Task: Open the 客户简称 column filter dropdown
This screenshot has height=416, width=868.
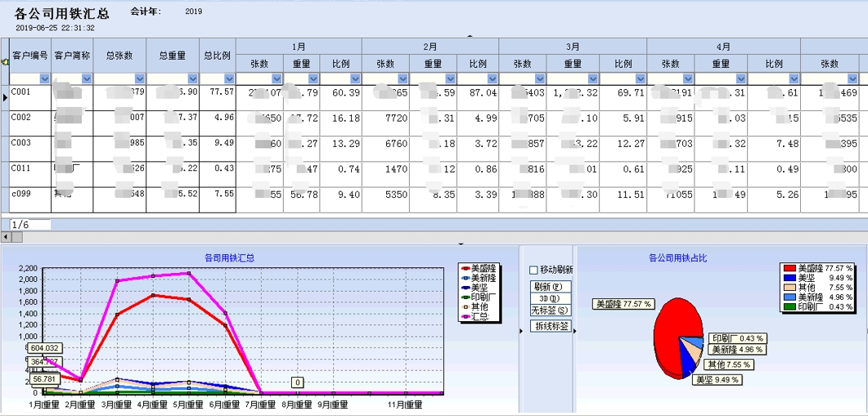Action: point(87,79)
